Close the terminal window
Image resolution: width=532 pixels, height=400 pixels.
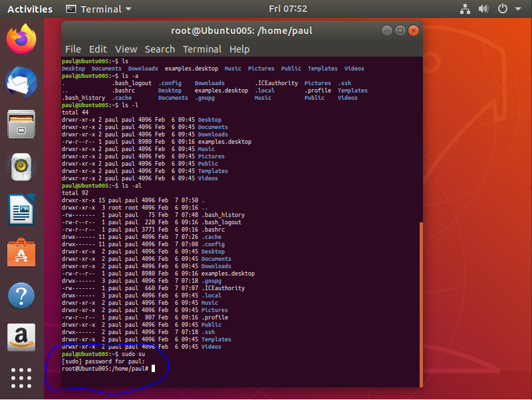pos(414,31)
